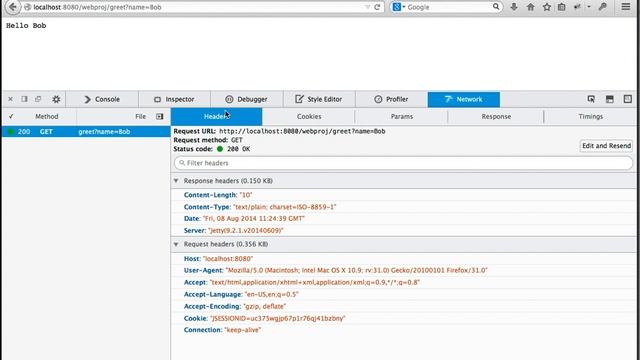The height and width of the screenshot is (360, 640).
Task: Click the Accept-Encoding header row
Action: click(x=403, y=306)
